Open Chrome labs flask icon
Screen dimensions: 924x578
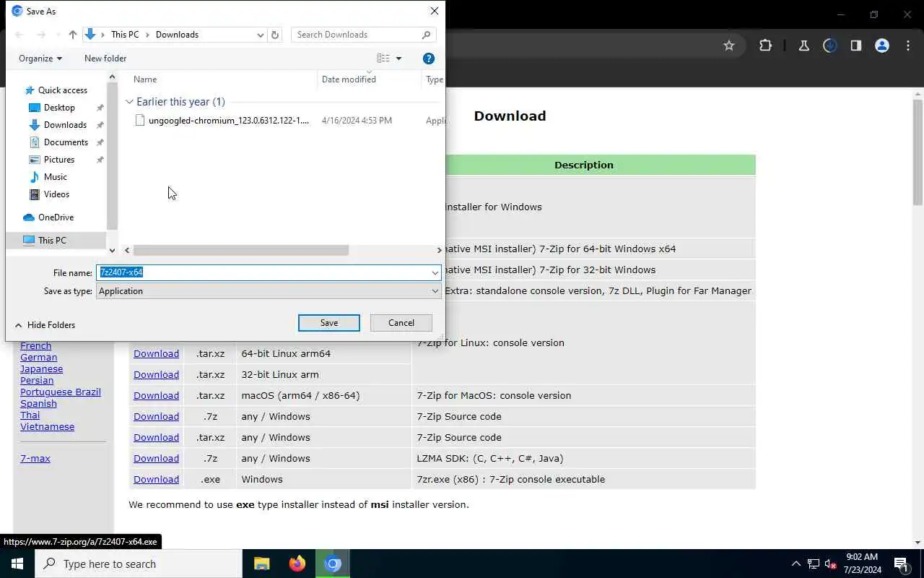click(x=803, y=46)
